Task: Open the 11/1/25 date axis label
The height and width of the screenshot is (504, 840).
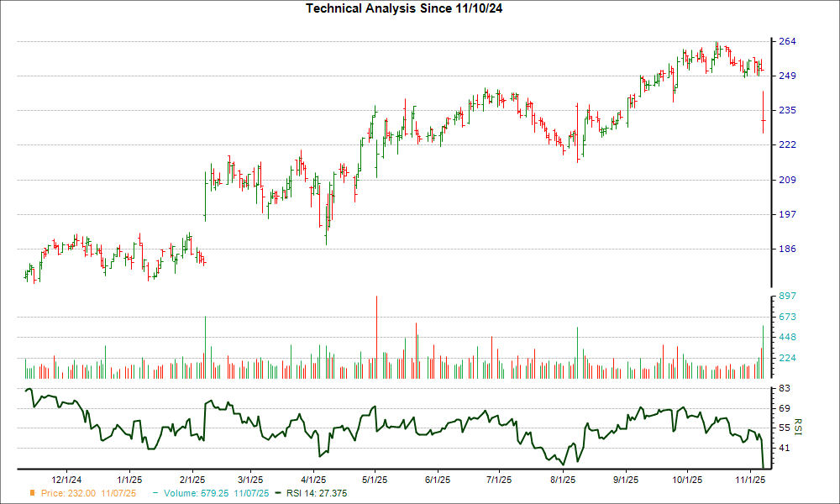Action: 752,479
